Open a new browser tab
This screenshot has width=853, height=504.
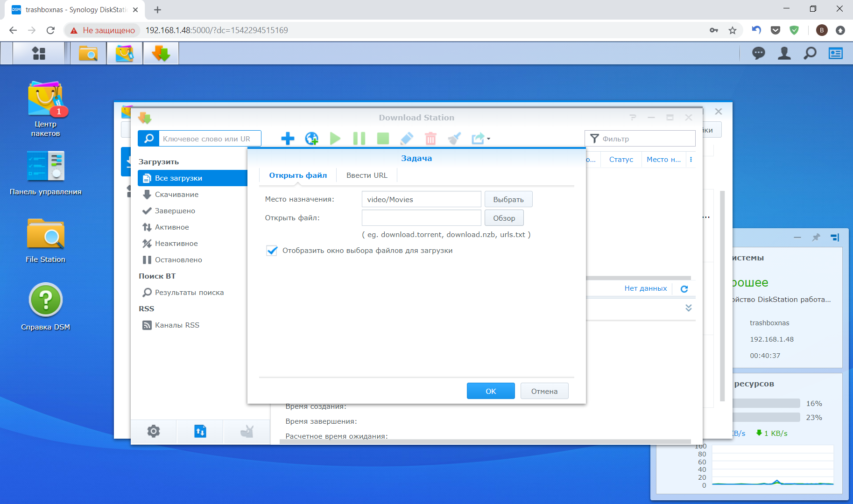[157, 10]
